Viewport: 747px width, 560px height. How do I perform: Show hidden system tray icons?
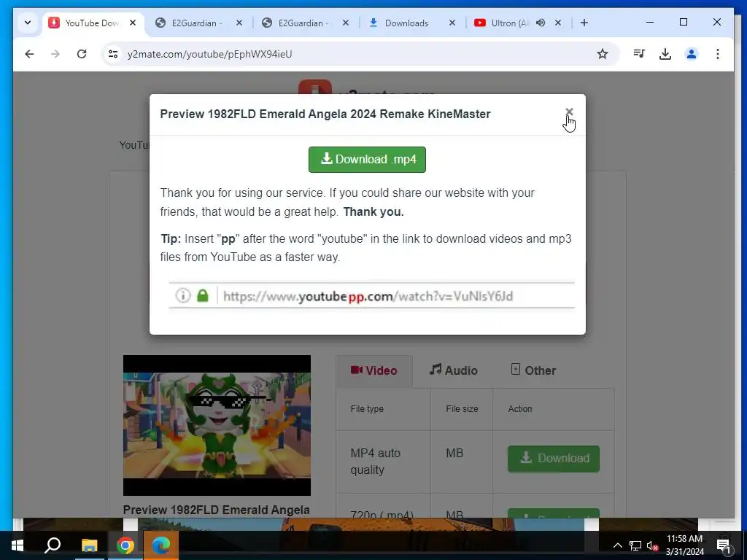617,545
